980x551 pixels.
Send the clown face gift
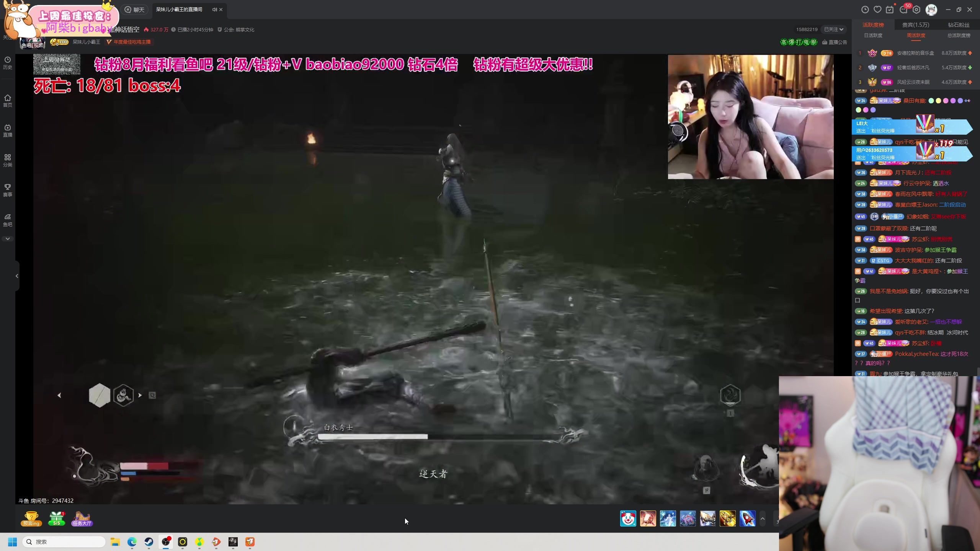628,519
